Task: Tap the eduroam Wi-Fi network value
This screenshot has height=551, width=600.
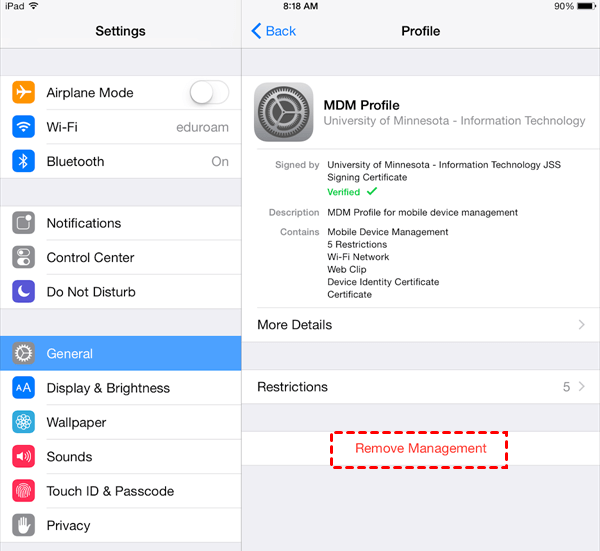Action: 202,127
